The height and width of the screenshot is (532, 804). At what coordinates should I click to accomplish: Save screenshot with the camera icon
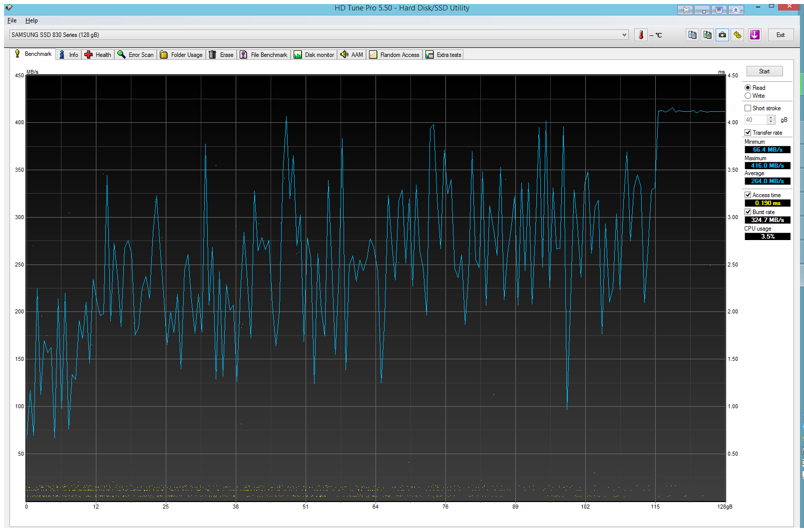pyautogui.click(x=722, y=35)
